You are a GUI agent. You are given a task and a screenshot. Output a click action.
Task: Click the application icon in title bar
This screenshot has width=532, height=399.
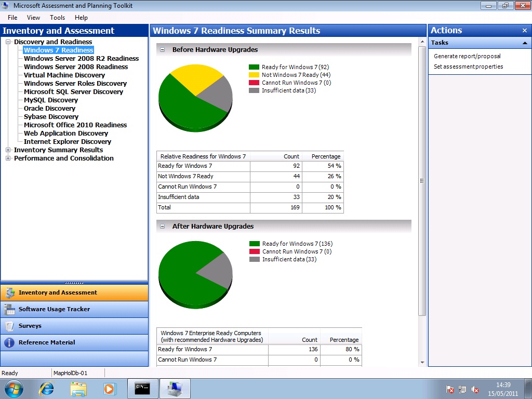(5, 5)
